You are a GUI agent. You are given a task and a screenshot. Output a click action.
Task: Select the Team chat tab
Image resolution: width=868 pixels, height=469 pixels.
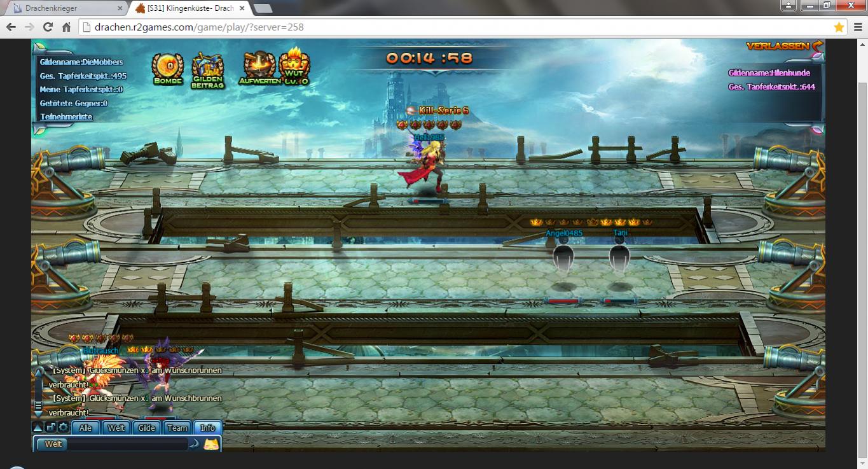tap(177, 428)
